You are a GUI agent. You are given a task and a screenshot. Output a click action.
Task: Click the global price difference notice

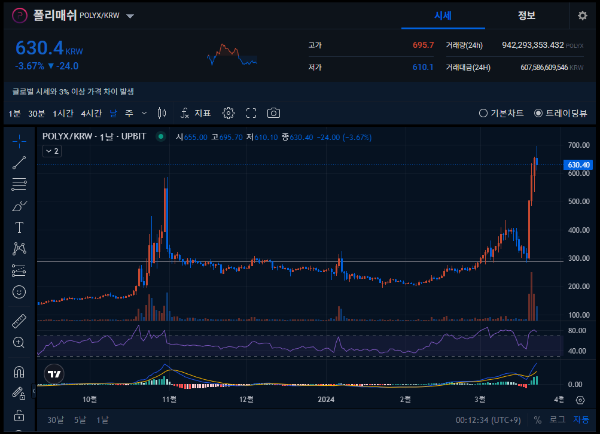click(x=73, y=91)
